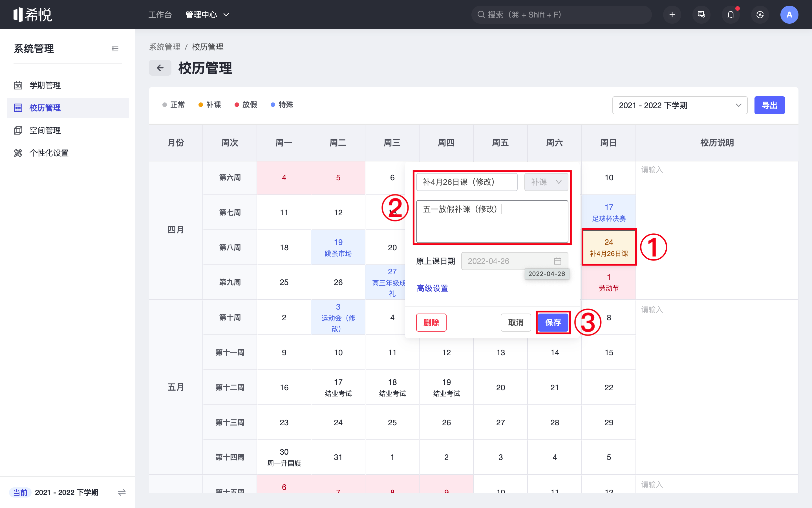The width and height of the screenshot is (812, 508).
Task: Click the 2022-04-26 date tooltip
Action: coord(547,274)
